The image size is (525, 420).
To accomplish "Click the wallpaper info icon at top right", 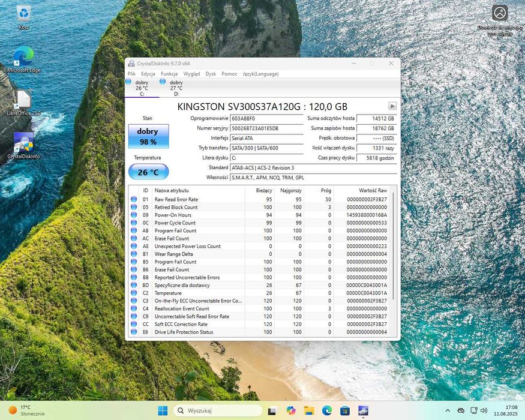I will coord(500,13).
